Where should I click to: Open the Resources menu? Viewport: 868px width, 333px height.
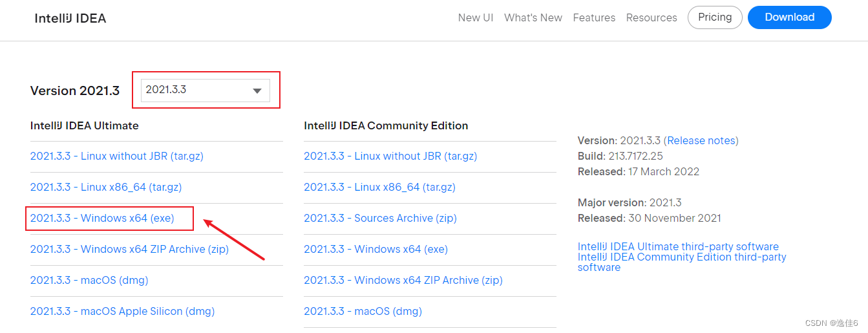[651, 18]
